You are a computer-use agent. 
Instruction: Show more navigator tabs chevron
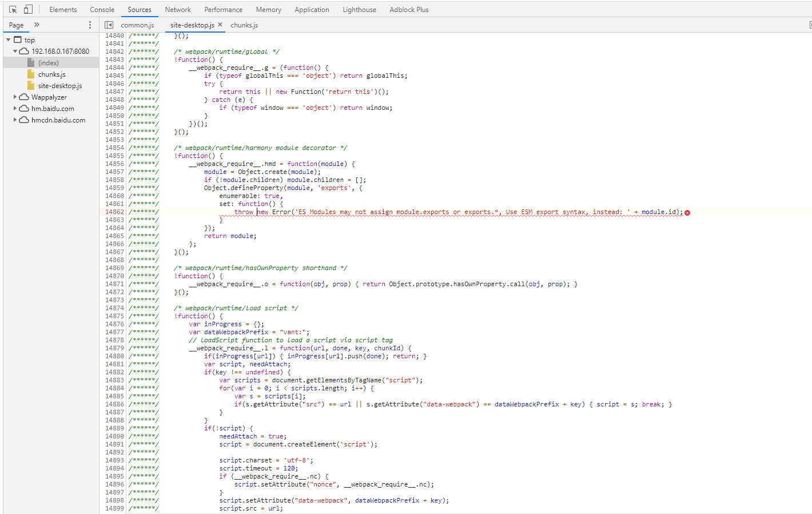[37, 25]
